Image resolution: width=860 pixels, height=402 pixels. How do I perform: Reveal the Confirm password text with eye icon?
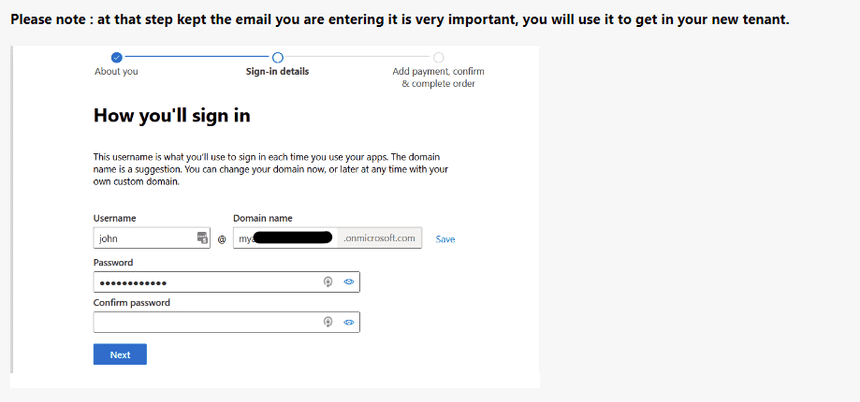(349, 322)
